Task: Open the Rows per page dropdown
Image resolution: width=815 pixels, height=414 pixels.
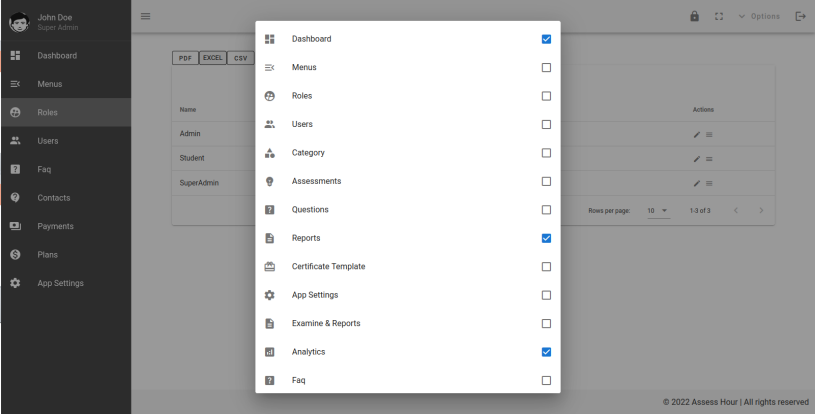Action: coord(656,210)
